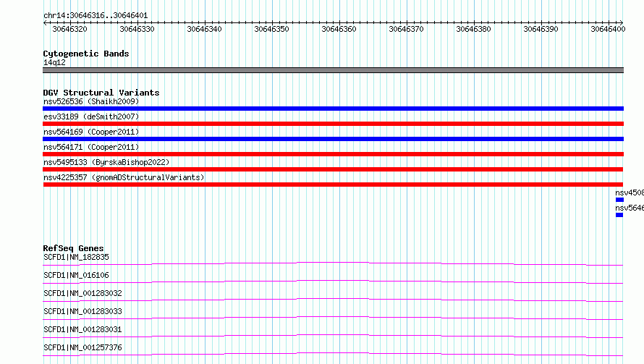Click ruler position 30646390

pyautogui.click(x=541, y=29)
